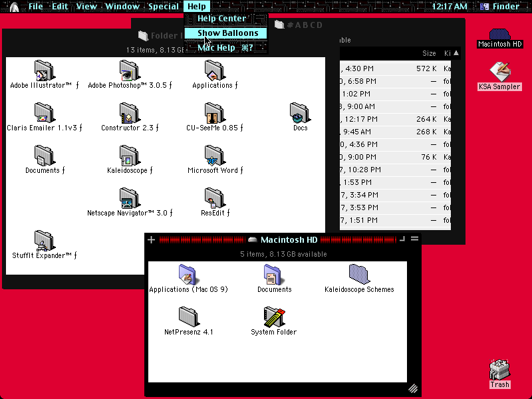532x399 pixels.
Task: Toggle sort order arrow in list window
Action: [x=456, y=53]
